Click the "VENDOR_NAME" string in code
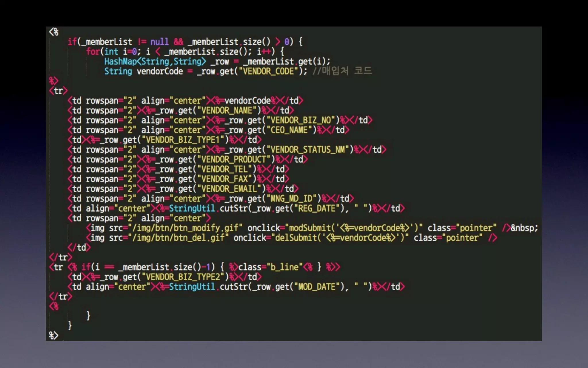Screen dimensions: 588x368 (226, 110)
